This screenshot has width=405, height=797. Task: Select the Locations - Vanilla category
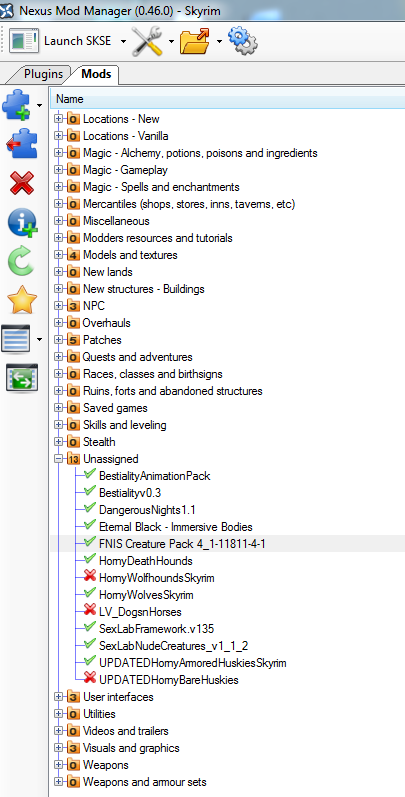(x=126, y=136)
